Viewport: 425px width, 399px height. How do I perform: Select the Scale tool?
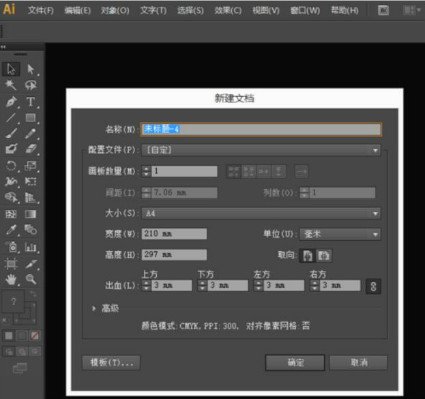30,165
